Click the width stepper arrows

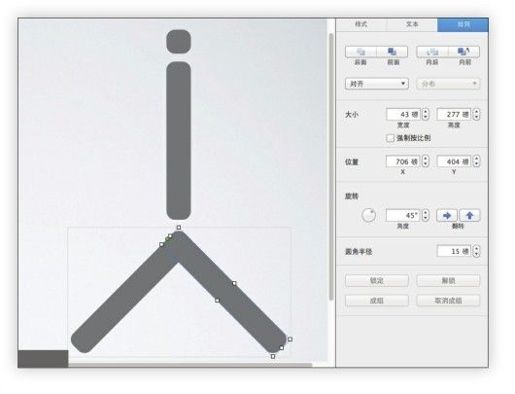point(425,114)
